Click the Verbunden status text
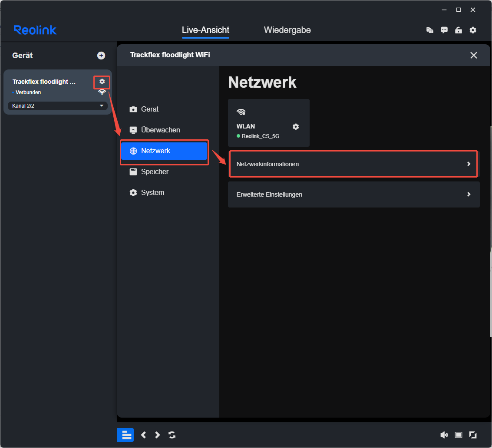 click(x=28, y=92)
